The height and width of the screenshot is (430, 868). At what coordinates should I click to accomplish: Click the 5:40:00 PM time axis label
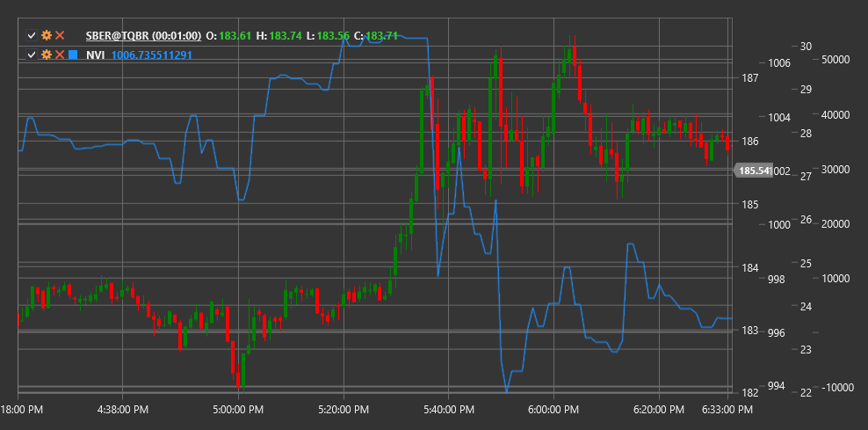pyautogui.click(x=449, y=410)
